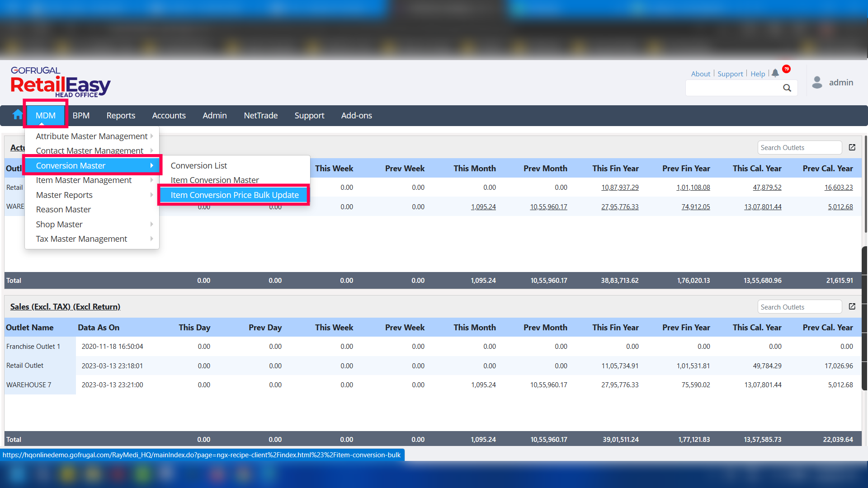Open the notifications bell icon

775,73
